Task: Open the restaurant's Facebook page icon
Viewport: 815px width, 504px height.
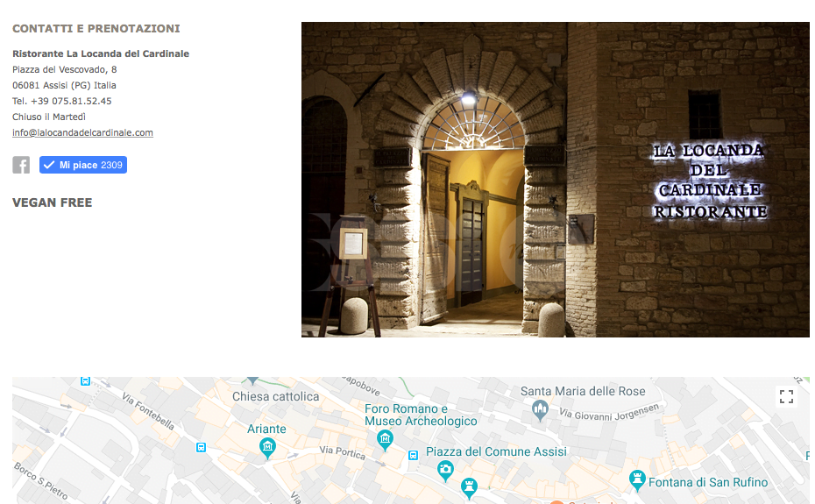Action: tap(21, 165)
